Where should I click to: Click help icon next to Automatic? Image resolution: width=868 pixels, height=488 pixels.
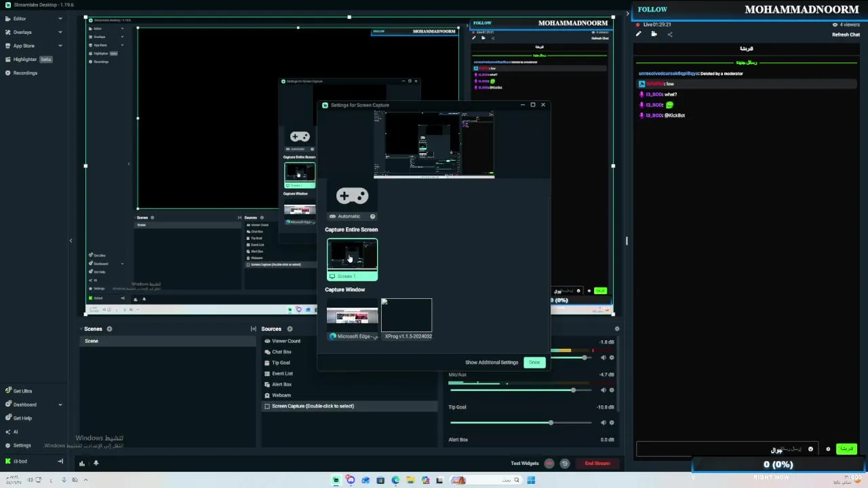tap(372, 216)
